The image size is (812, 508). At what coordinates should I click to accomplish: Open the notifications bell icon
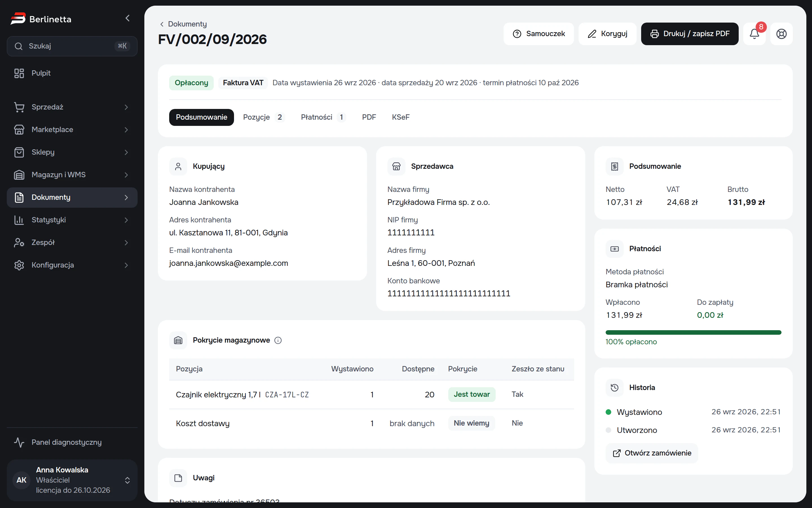[754, 34]
